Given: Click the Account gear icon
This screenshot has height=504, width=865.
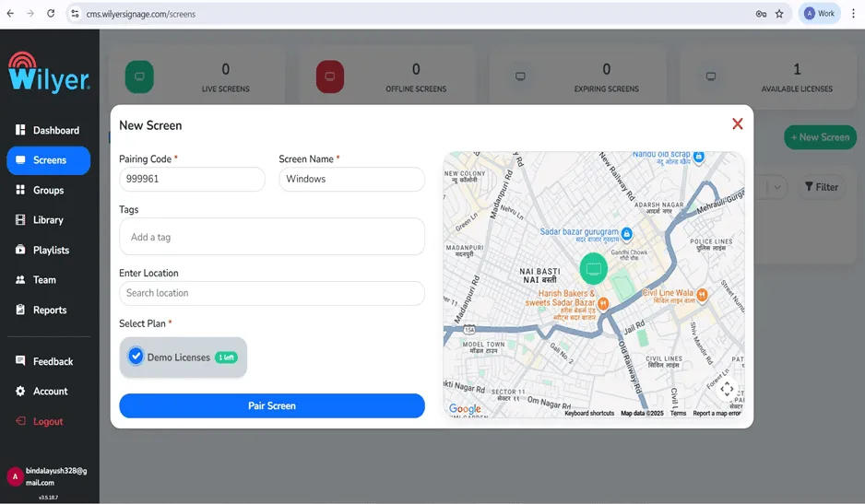Looking at the screenshot, I should (20, 391).
